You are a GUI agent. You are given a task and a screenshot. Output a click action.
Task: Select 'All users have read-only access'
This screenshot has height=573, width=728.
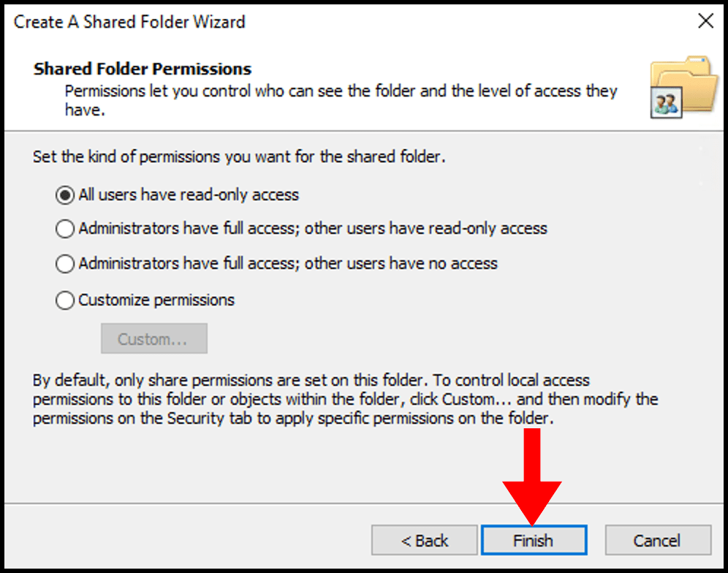point(64,194)
